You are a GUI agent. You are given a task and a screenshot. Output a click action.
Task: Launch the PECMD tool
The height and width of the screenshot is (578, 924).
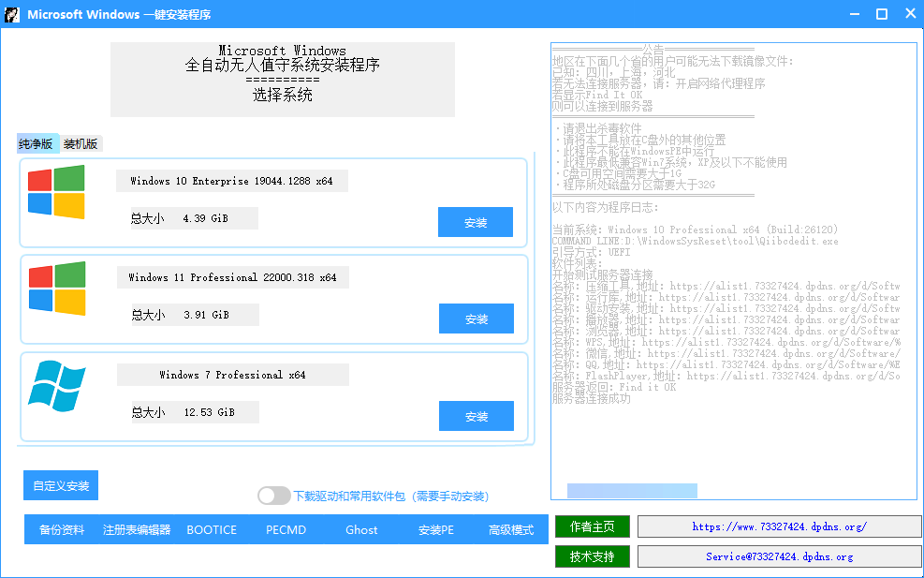286,529
